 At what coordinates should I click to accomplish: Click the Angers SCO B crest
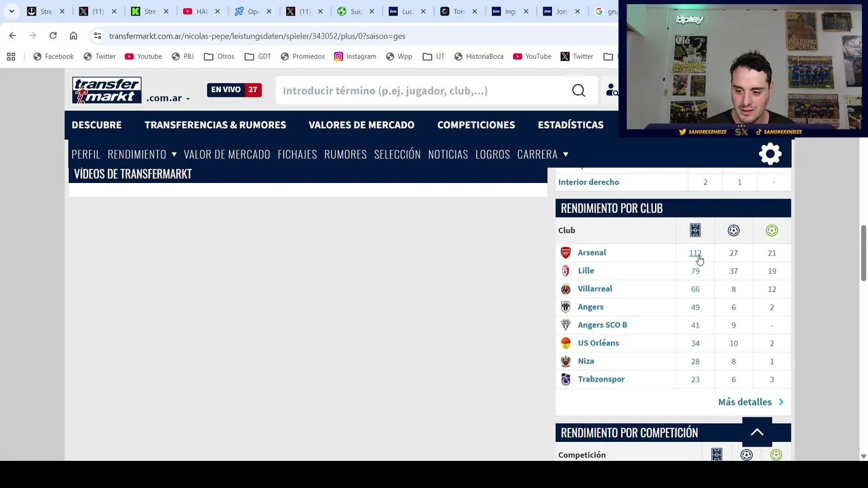pyautogui.click(x=566, y=325)
